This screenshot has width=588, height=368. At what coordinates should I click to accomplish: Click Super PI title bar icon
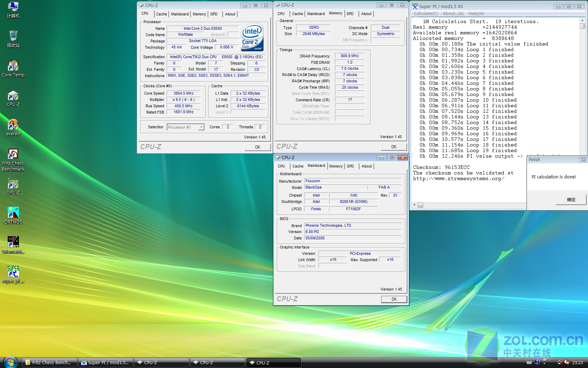coord(415,6)
